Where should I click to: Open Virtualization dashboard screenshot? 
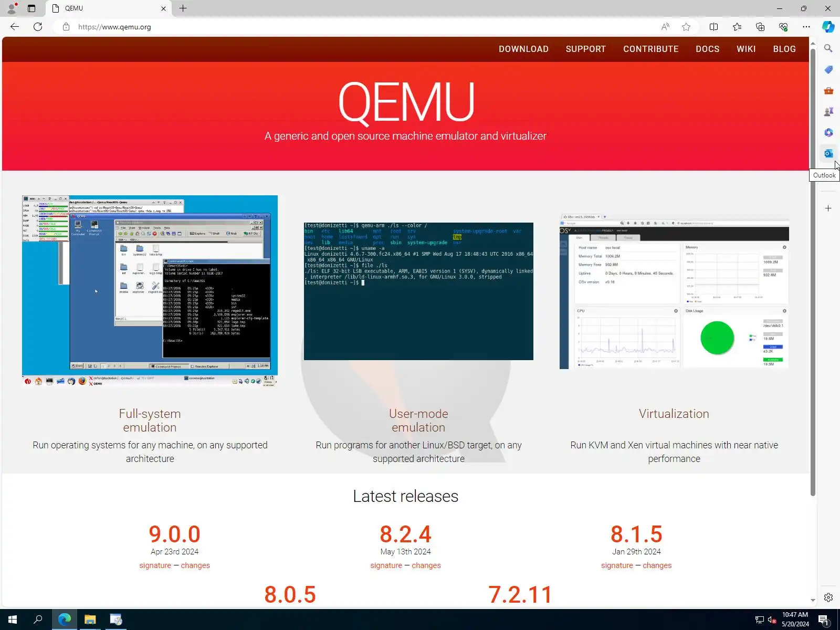click(674, 291)
